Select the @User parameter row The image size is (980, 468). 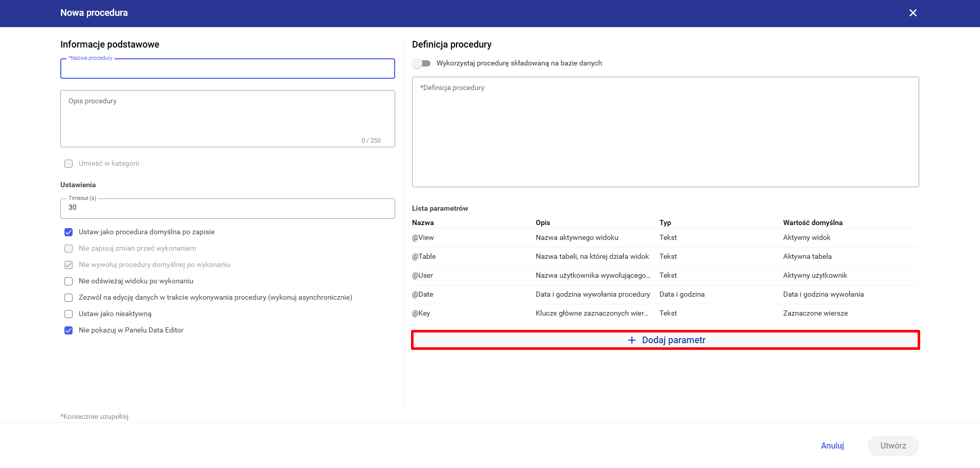click(x=665, y=276)
